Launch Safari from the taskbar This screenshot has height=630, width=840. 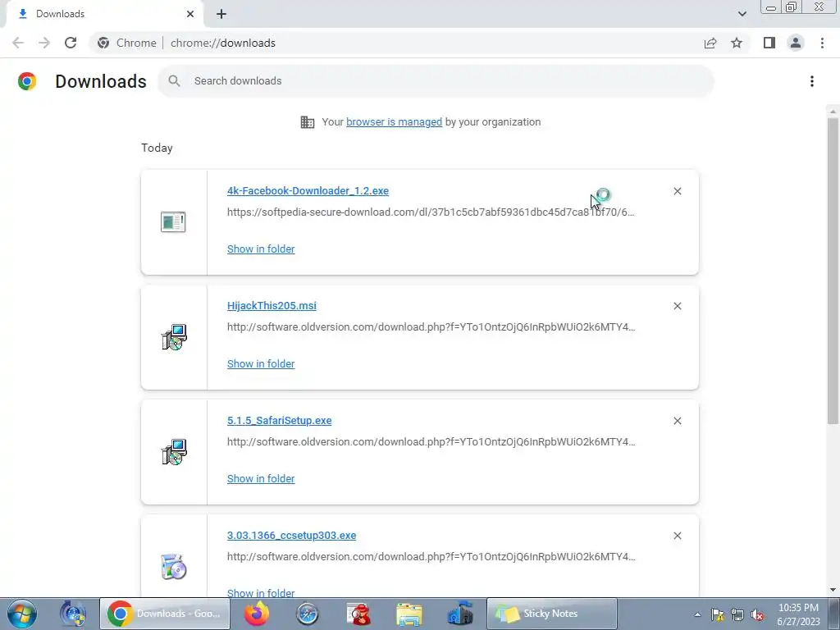click(x=308, y=614)
